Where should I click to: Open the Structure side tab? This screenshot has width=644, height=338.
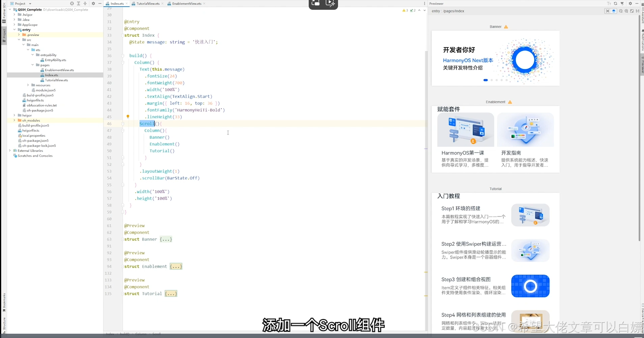pos(4,325)
